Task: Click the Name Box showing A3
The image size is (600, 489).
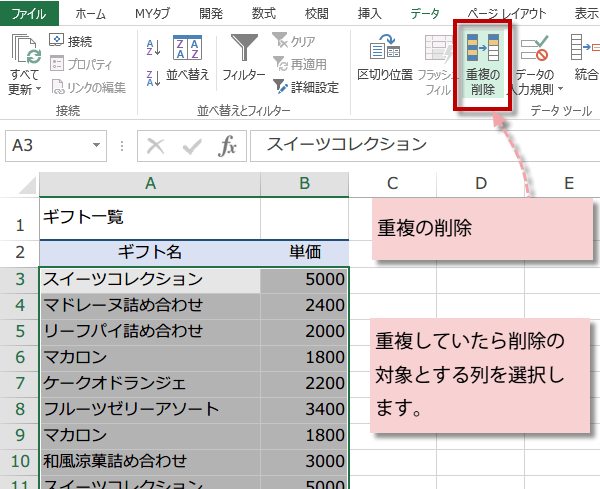Action: [56, 146]
